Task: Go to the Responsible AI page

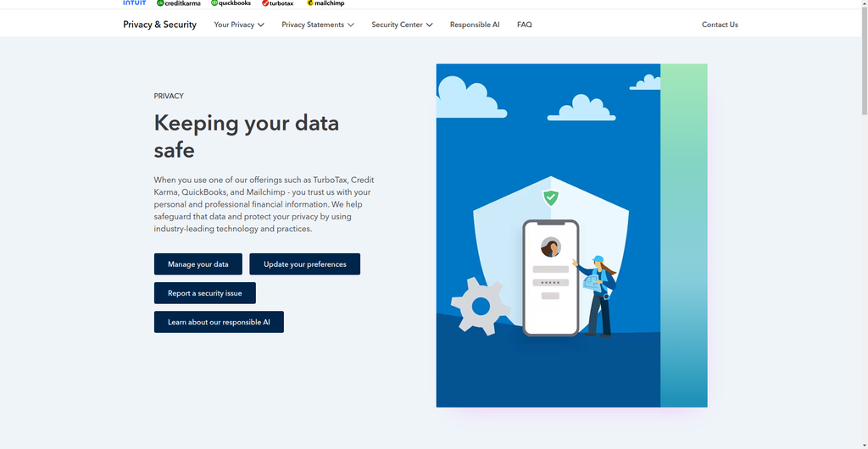Action: tap(475, 25)
